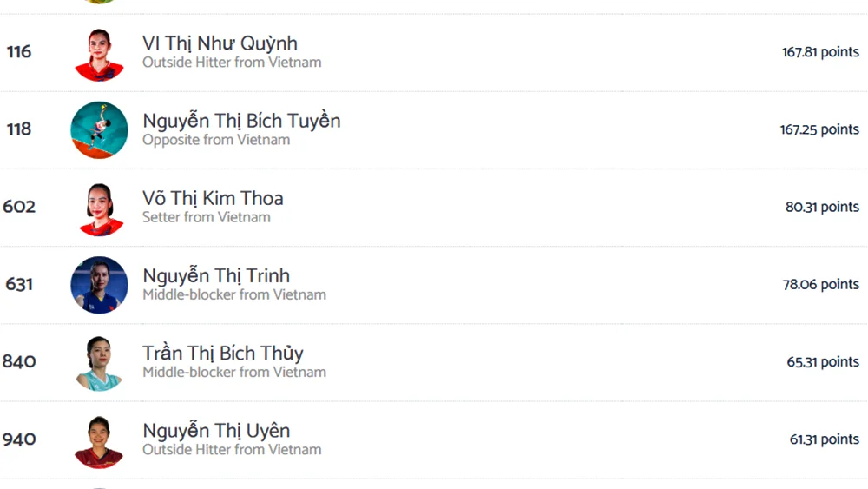Select rank number 602
The width and height of the screenshot is (868, 489).
(19, 207)
